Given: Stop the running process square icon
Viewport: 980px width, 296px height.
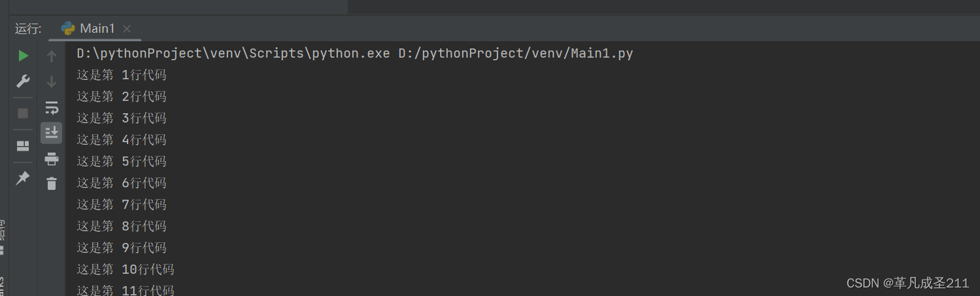Looking at the screenshot, I should [23, 113].
